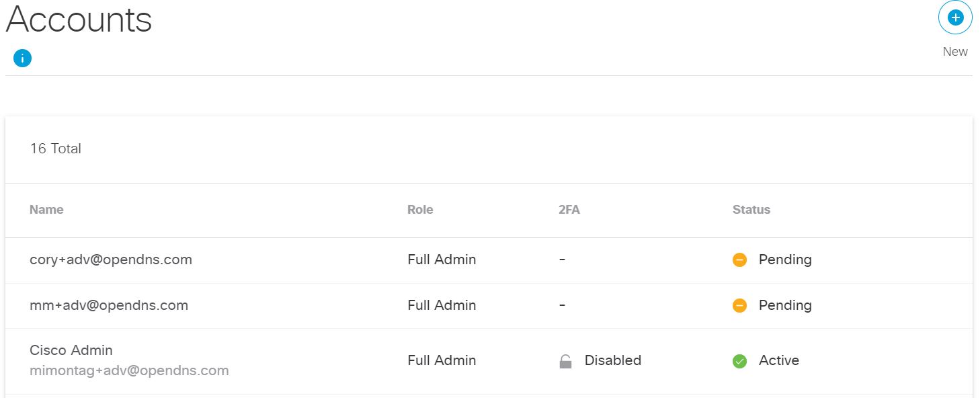The image size is (980, 398).
Task: Sort by the Role column header
Action: [420, 210]
